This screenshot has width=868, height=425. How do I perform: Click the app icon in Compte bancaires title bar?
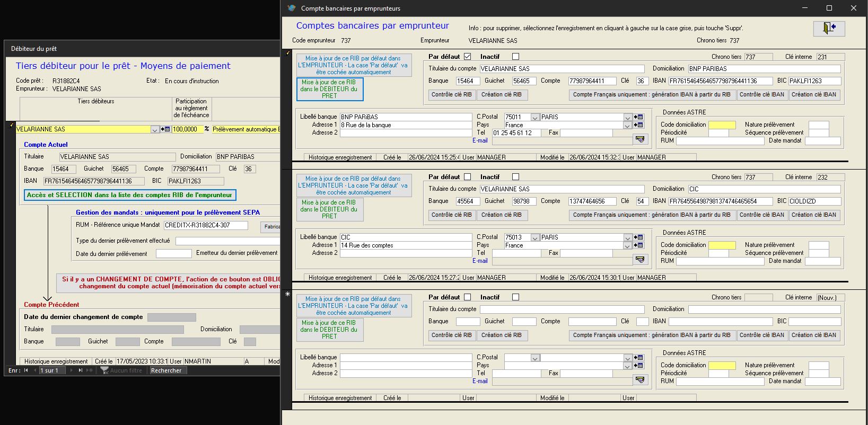pyautogui.click(x=291, y=8)
